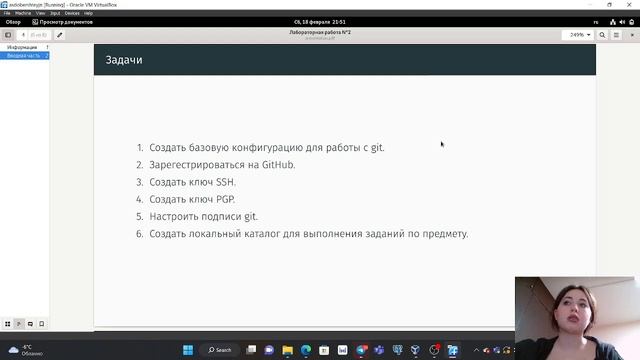Screen dimensions: 640x360
Task: Open File Explorer from taskbar
Action: [x=287, y=350]
